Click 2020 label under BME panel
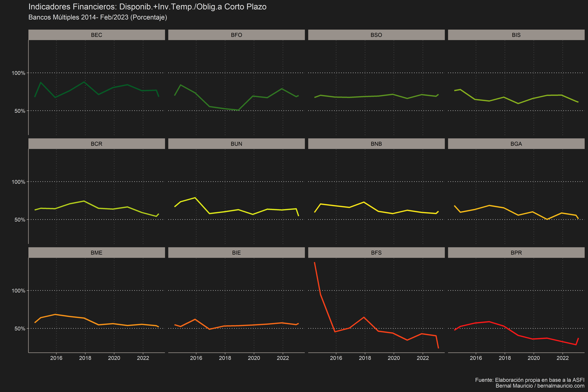Image resolution: width=588 pixels, height=392 pixels. [x=114, y=358]
